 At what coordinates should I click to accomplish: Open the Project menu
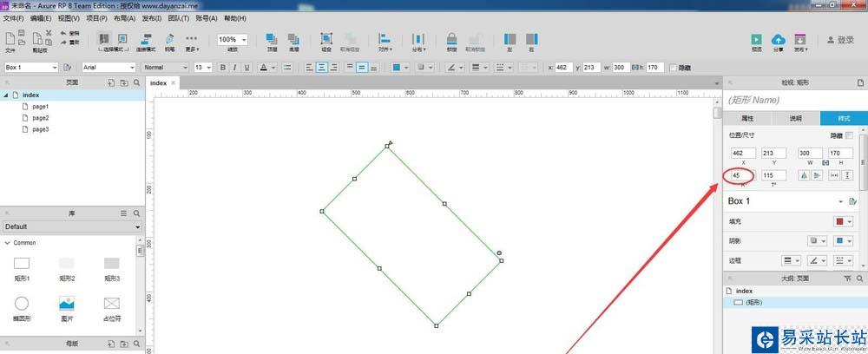pos(96,18)
